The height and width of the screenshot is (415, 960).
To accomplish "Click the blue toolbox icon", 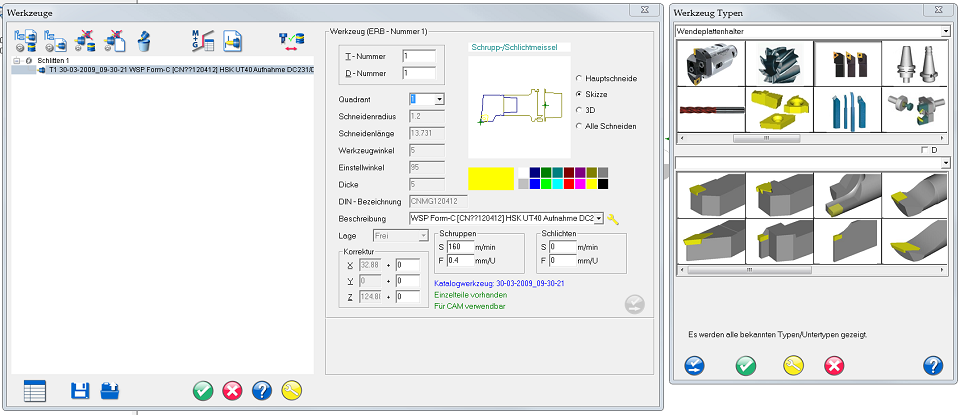I will (x=110, y=391).
